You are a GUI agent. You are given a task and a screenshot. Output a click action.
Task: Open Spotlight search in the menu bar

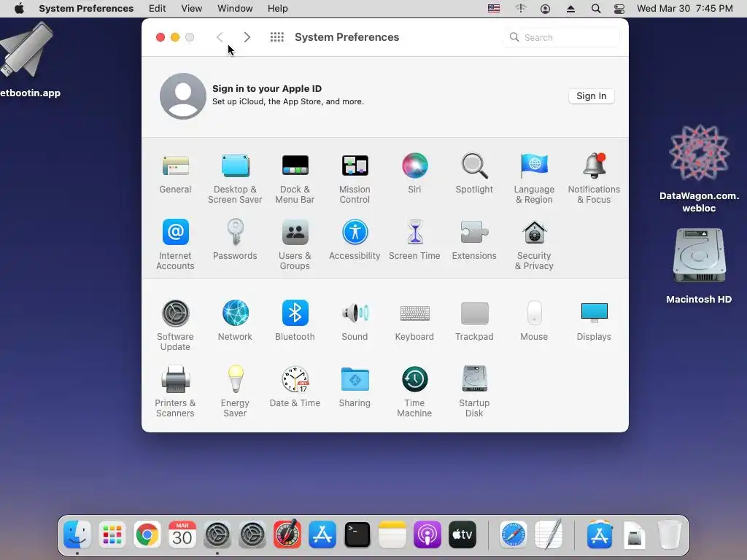[595, 9]
